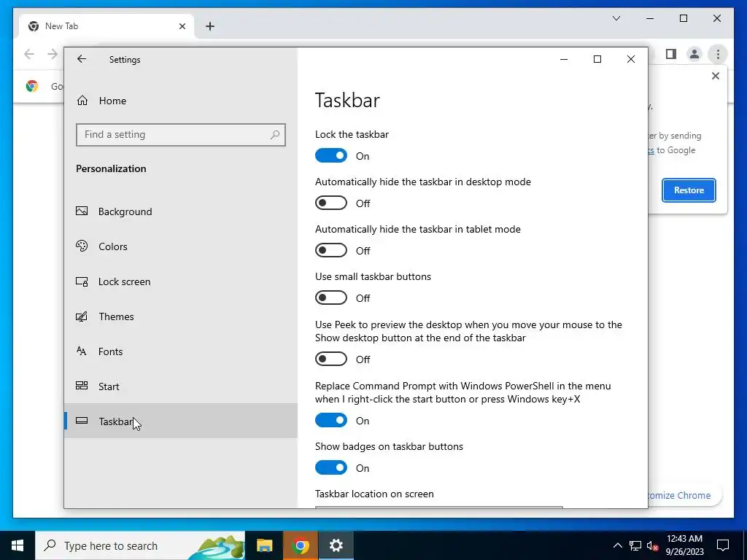Click Settings gear on taskbar

tap(336, 545)
